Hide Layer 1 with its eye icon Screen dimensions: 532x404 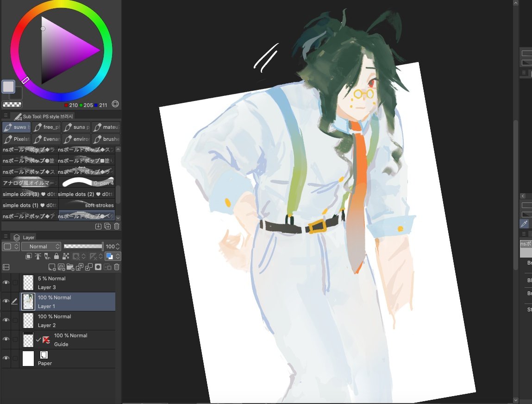pos(6,301)
